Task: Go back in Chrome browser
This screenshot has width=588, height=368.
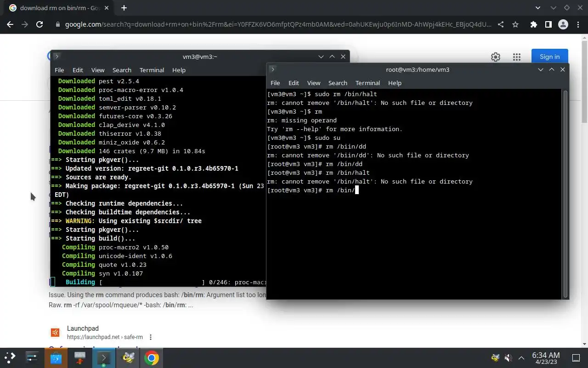Action: click(10, 24)
